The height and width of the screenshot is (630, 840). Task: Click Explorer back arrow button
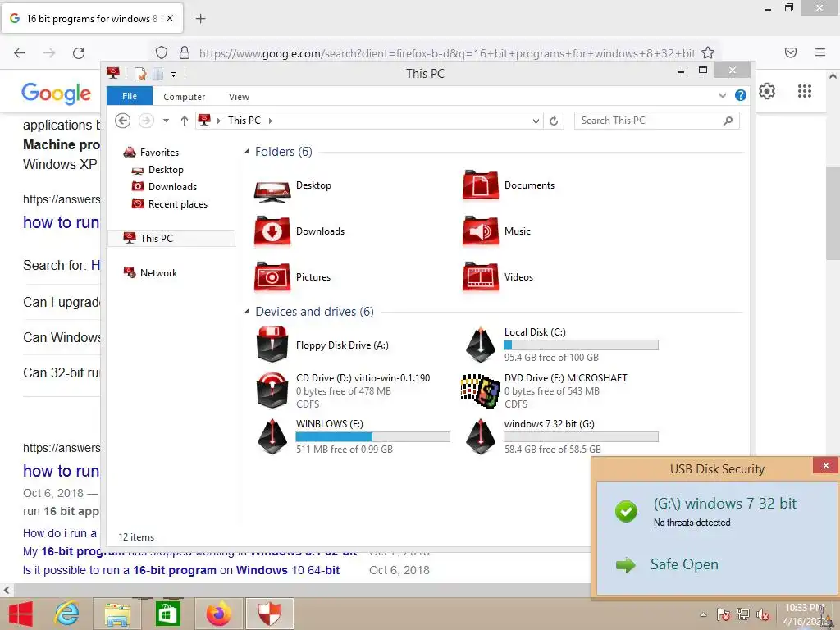(123, 121)
